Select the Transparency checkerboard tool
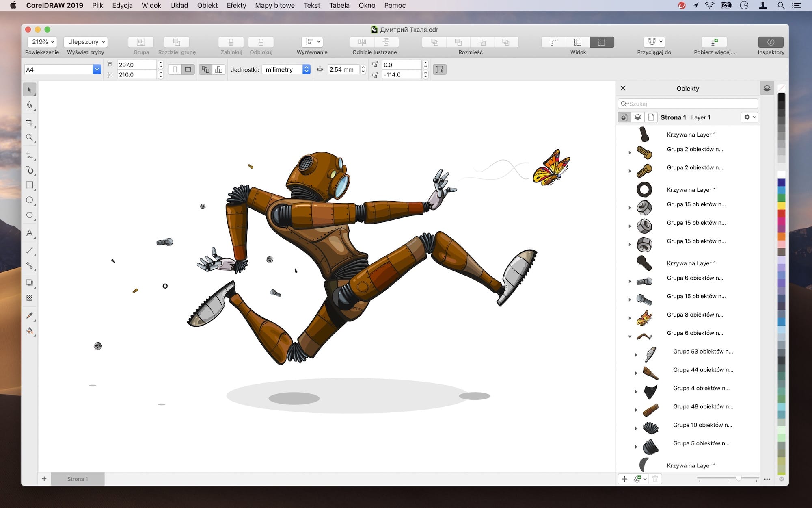Screen dimensions: 812x508 pyautogui.click(x=29, y=298)
